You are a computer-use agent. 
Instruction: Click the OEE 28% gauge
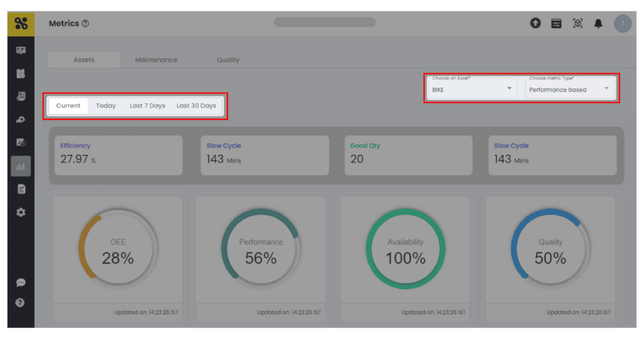click(118, 249)
